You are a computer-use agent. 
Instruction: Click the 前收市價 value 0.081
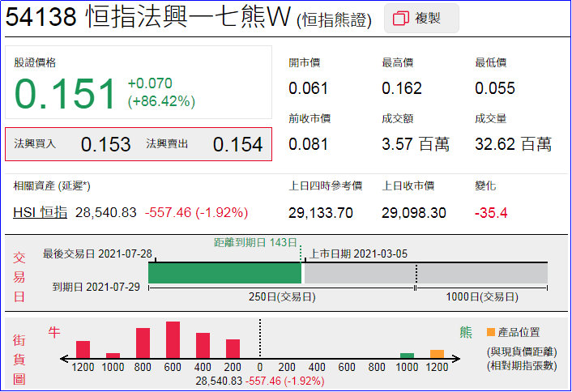pyautogui.click(x=308, y=144)
